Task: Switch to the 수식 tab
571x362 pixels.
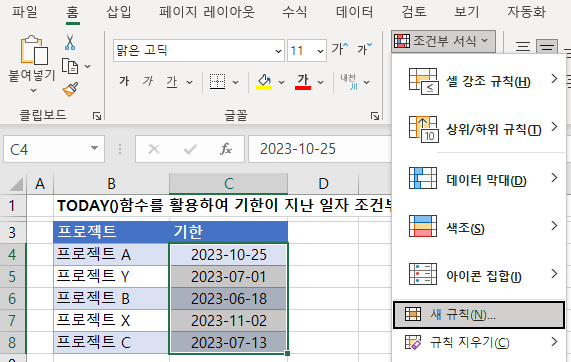Action: (x=295, y=12)
